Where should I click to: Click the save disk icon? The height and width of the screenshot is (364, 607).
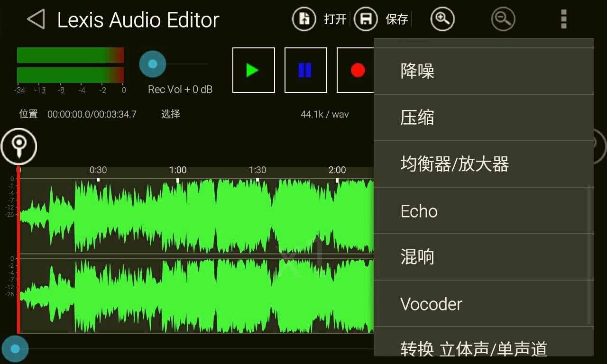366,19
